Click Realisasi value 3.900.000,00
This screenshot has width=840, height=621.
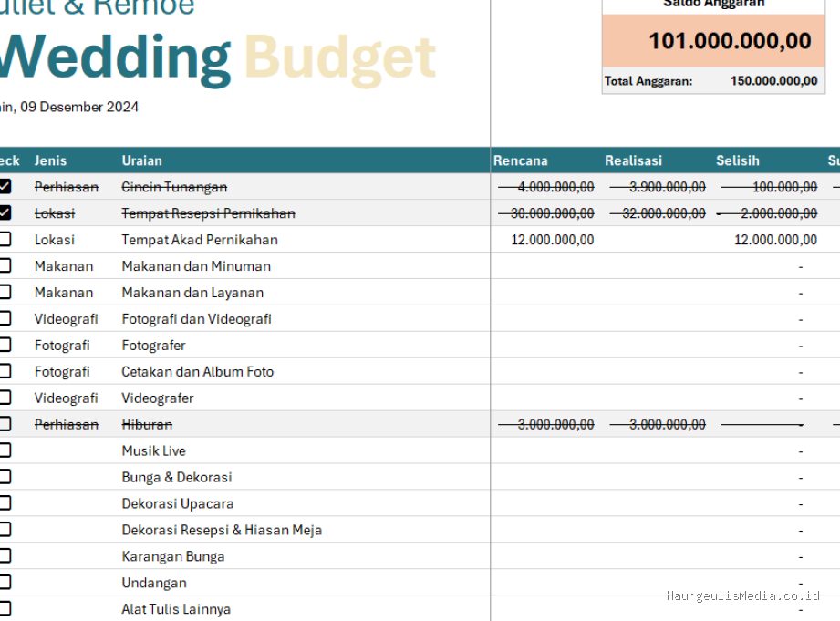[x=667, y=187]
